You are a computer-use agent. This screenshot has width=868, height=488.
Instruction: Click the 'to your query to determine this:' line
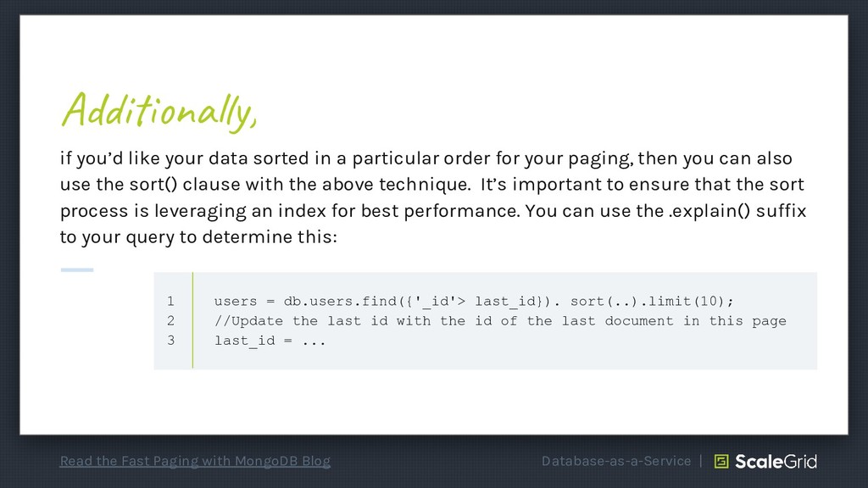pyautogui.click(x=198, y=237)
